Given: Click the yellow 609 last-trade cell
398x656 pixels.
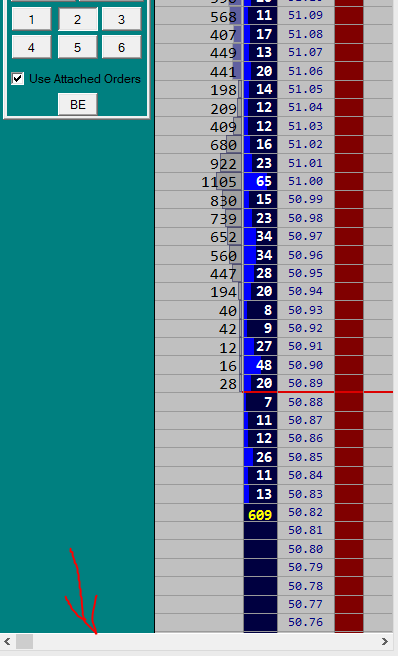Looking at the screenshot, I should pyautogui.click(x=260, y=512).
